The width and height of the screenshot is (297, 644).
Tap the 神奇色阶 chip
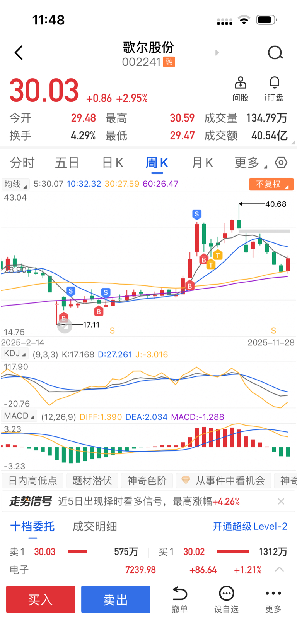tap(147, 481)
